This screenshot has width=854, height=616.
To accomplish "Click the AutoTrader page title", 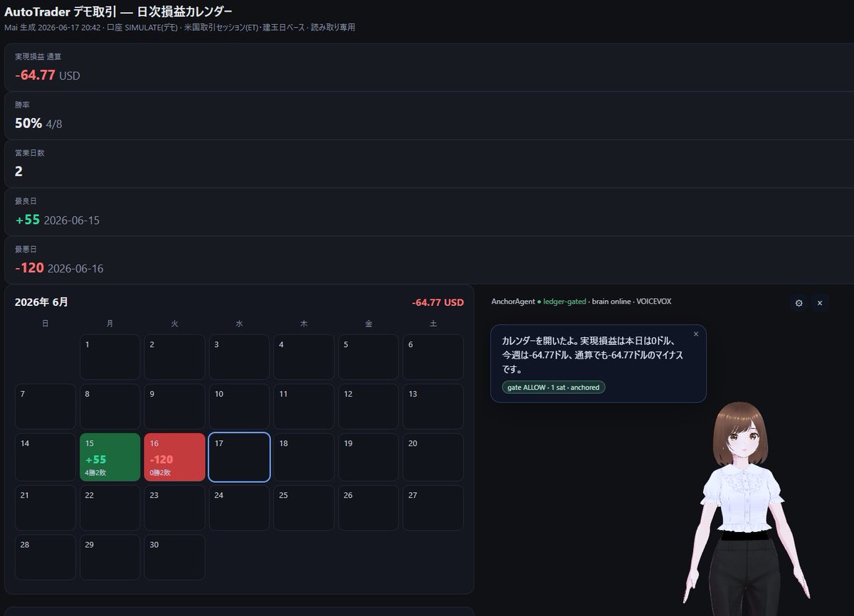I will pyautogui.click(x=118, y=11).
